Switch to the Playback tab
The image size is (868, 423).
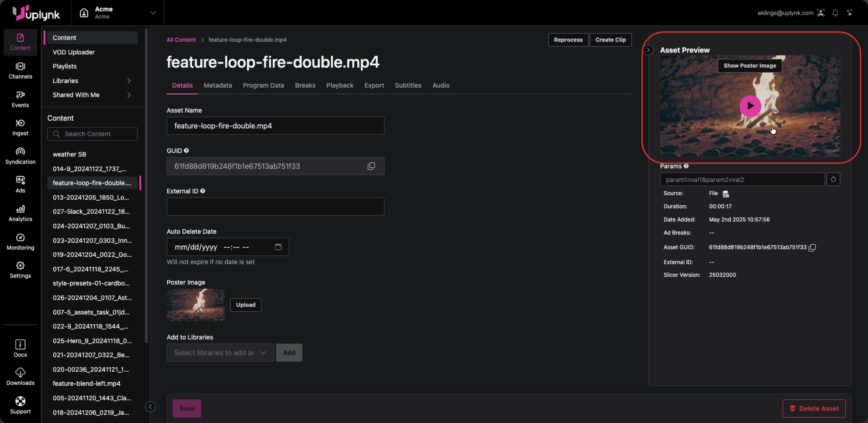point(339,85)
